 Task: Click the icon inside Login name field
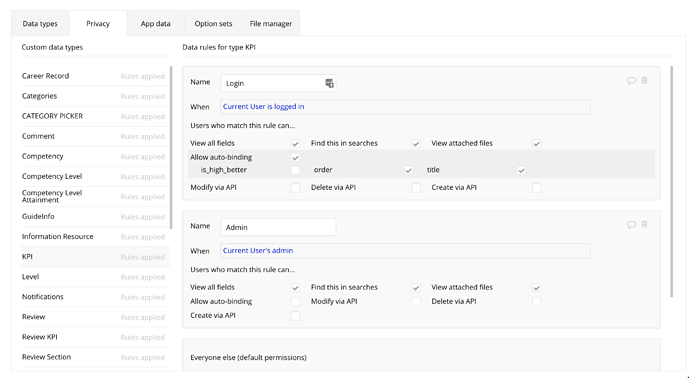[x=329, y=84]
